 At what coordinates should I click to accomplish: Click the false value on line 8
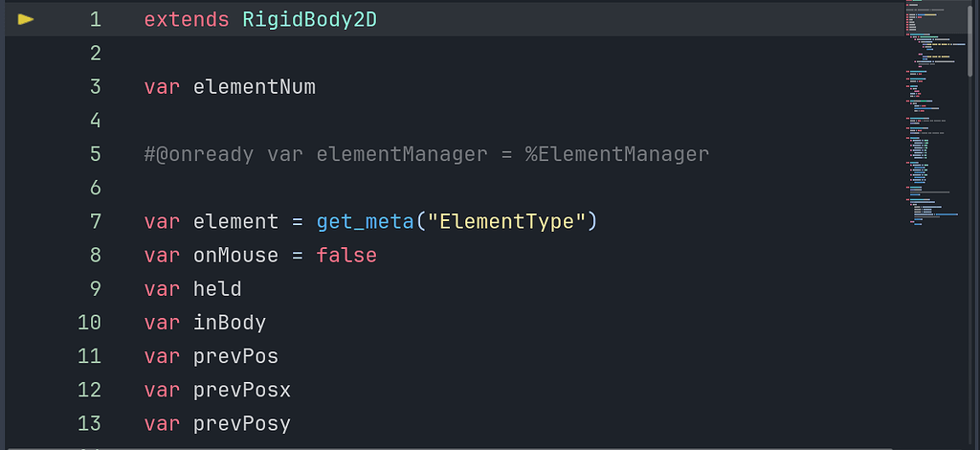346,255
